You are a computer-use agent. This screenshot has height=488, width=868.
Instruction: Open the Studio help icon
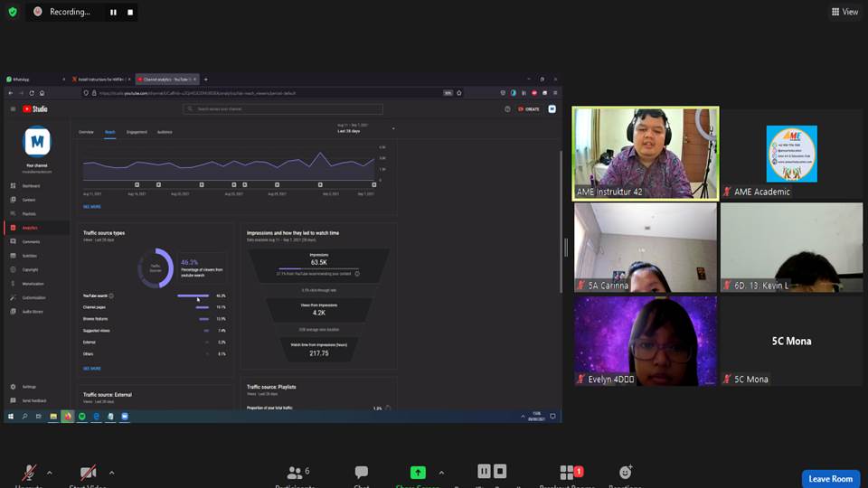point(507,109)
